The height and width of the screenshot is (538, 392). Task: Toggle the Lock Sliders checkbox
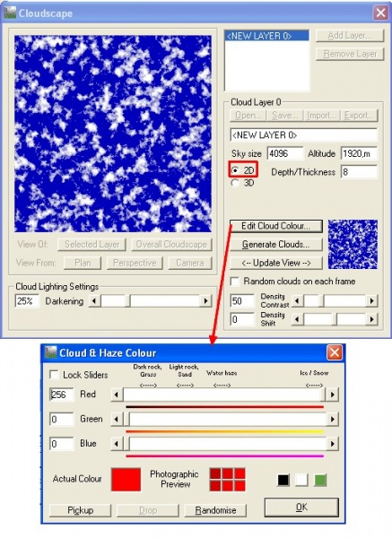(x=54, y=374)
